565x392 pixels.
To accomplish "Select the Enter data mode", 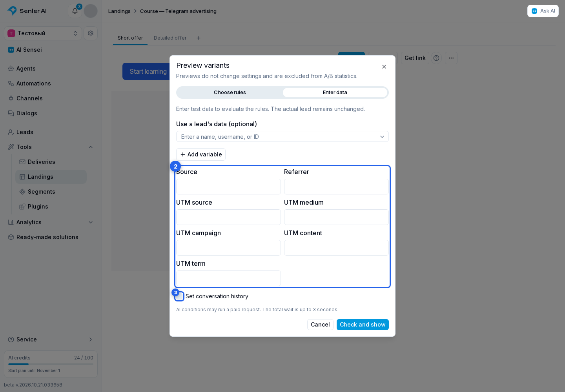I will (x=335, y=93).
